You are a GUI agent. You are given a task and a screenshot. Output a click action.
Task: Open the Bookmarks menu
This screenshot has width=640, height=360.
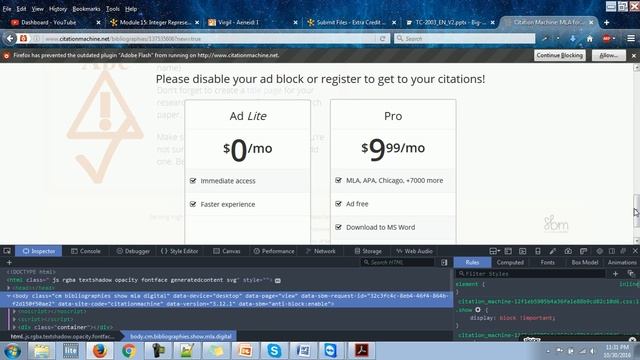point(86,9)
